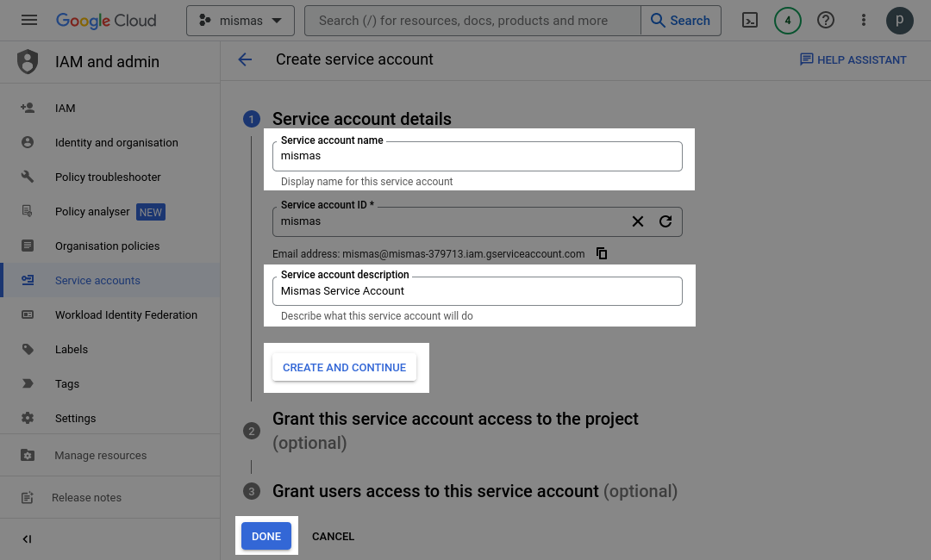Open notifications badge showing 4
931x560 pixels.
(x=787, y=21)
